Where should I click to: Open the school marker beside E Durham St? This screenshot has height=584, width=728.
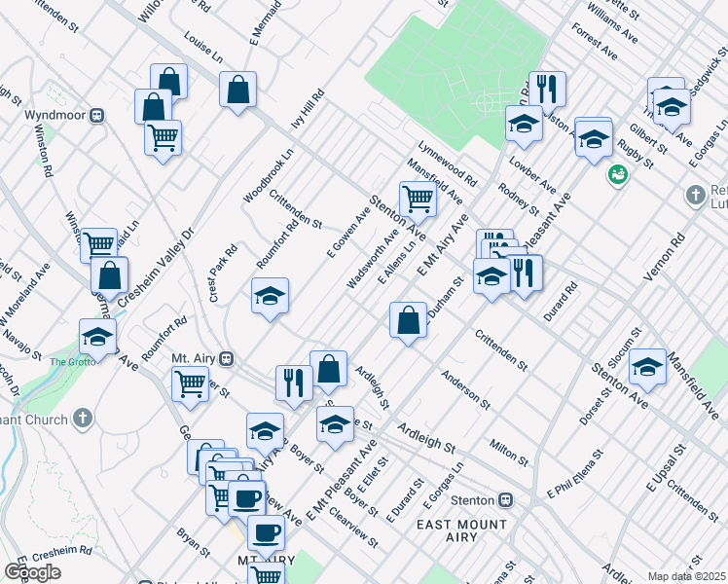[491, 280]
